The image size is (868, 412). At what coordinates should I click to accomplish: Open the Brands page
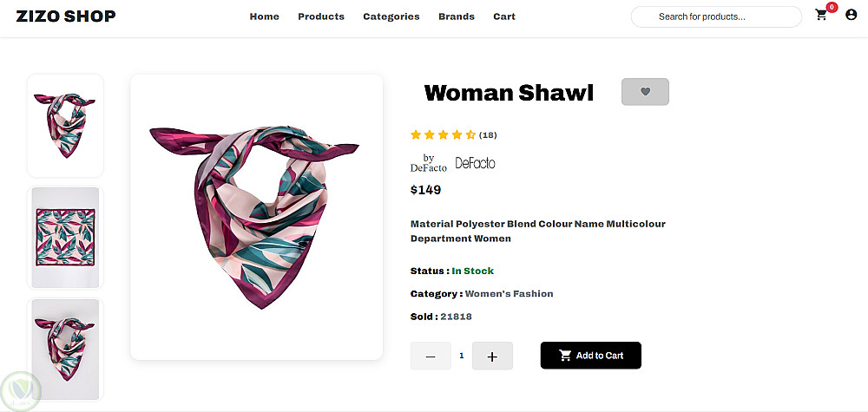457,16
